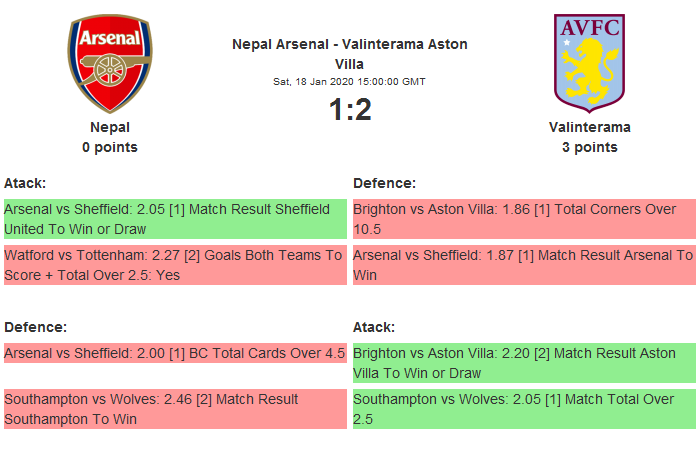This screenshot has width=700, height=460.
Task: Click Brighton Total Corners Over 10.5 bet
Action: pyautogui.click(x=524, y=219)
